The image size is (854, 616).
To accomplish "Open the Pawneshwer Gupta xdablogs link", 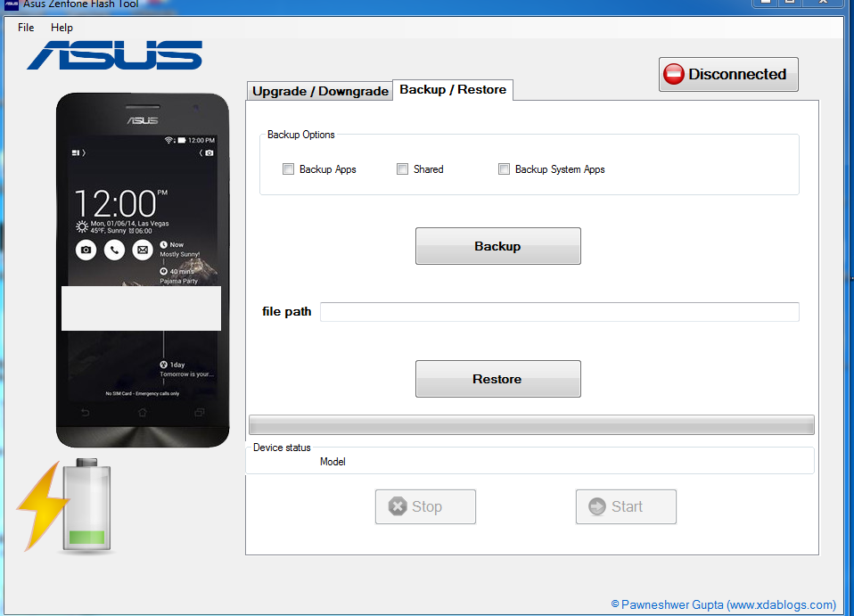I will tap(723, 604).
